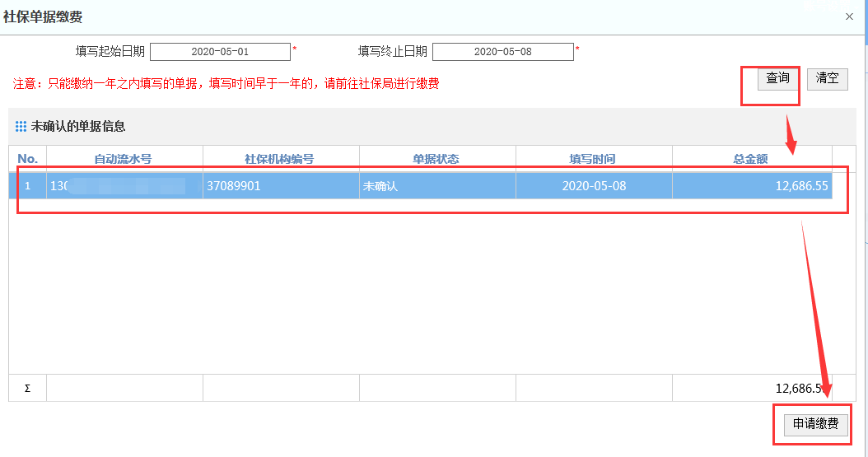Focus the 填写终止日期 date field
Image resolution: width=868 pixels, height=457 pixels.
pos(502,51)
